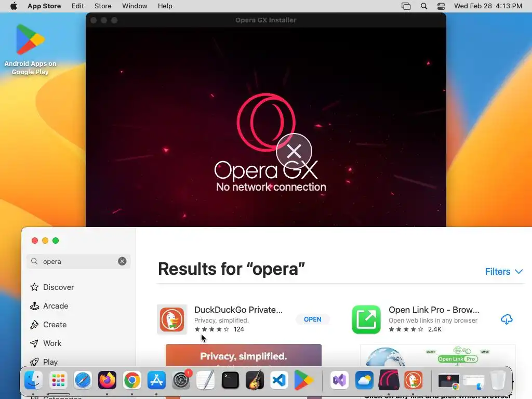The image size is (532, 399).
Task: Download Open Link Pro from the cloud icon
Action: click(507, 320)
